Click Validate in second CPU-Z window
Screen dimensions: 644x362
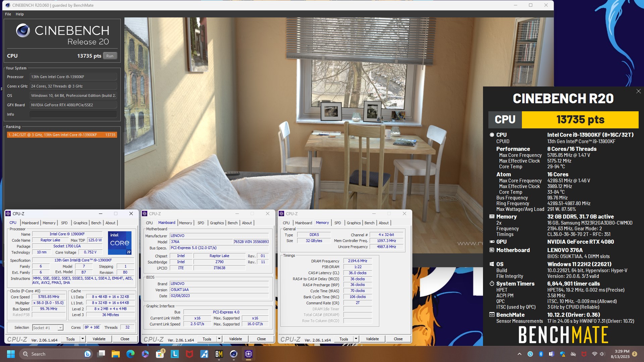click(x=235, y=339)
